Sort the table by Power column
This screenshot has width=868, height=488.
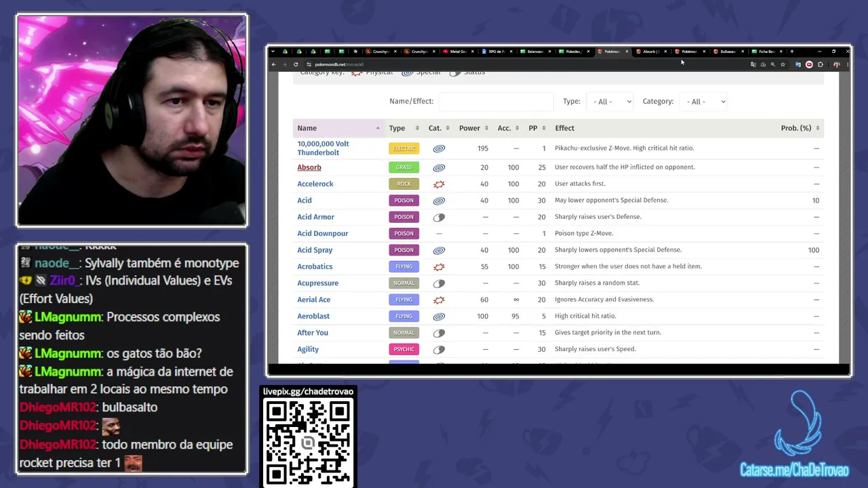473,128
